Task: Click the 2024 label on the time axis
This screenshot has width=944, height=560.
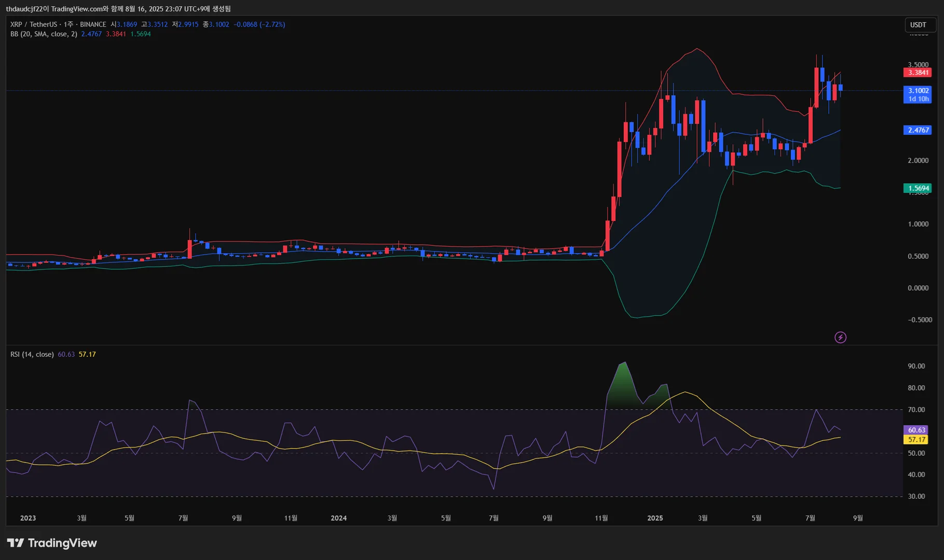Action: click(x=338, y=518)
